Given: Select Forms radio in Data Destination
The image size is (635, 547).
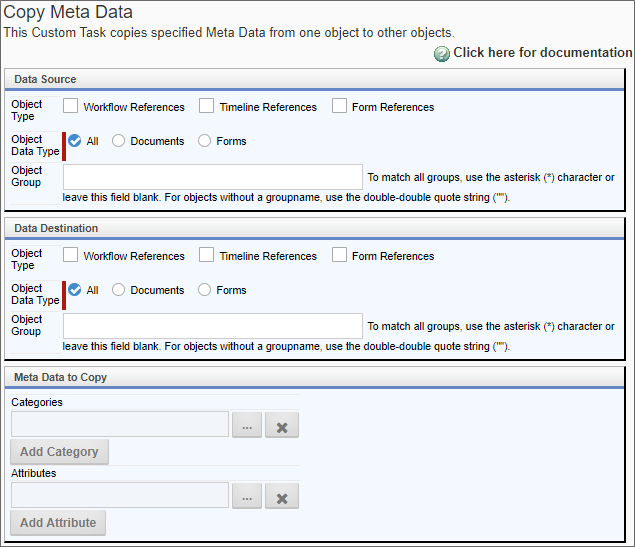Looking at the screenshot, I should click(x=204, y=290).
